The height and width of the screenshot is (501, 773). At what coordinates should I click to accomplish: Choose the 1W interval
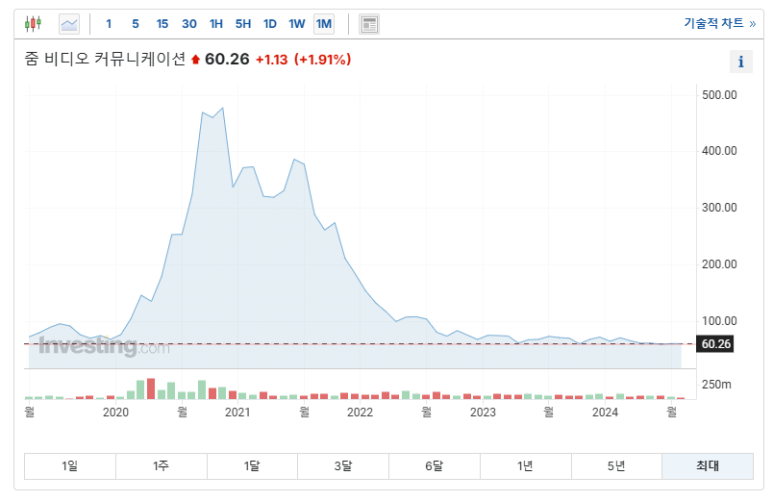pyautogui.click(x=297, y=24)
